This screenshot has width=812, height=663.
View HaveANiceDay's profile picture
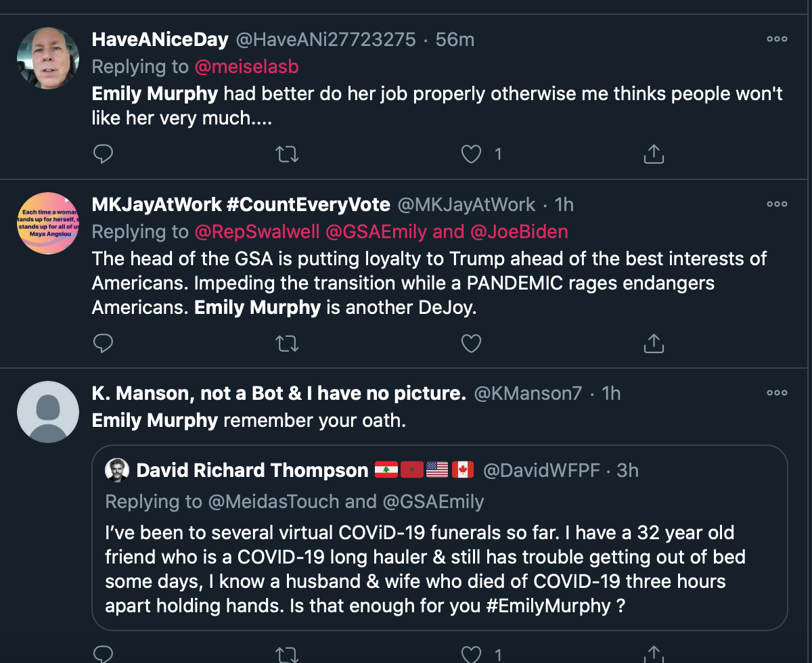48,58
